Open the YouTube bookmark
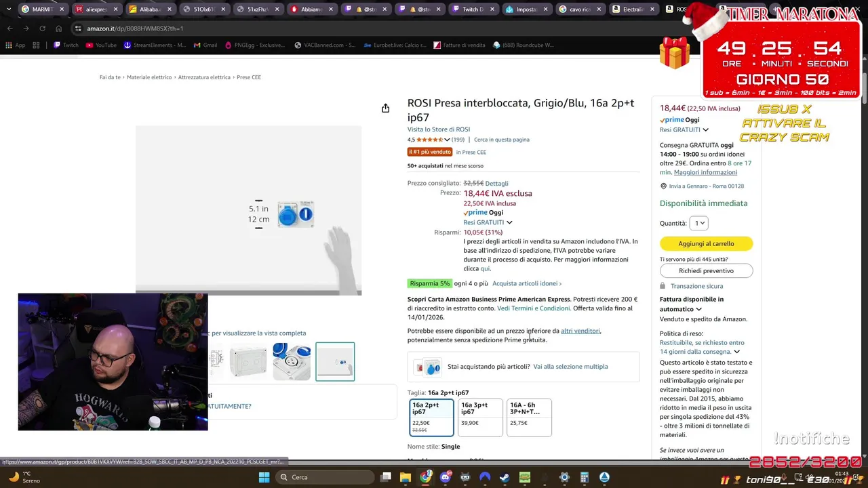 point(100,45)
